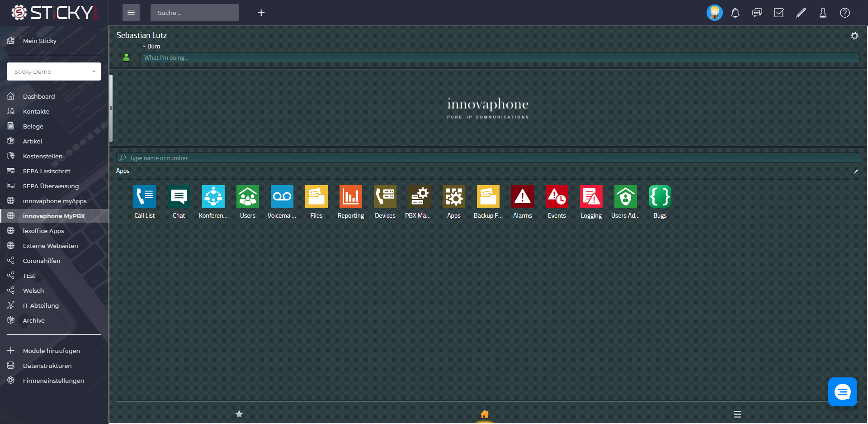Expand the Büro presence dropdown
This screenshot has width=868, height=424.
click(x=151, y=46)
